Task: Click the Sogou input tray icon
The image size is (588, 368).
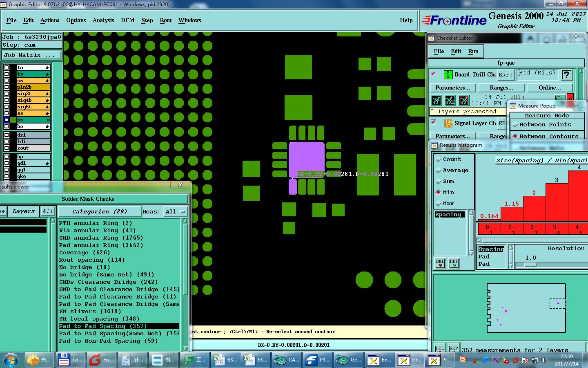Action: tap(463, 359)
